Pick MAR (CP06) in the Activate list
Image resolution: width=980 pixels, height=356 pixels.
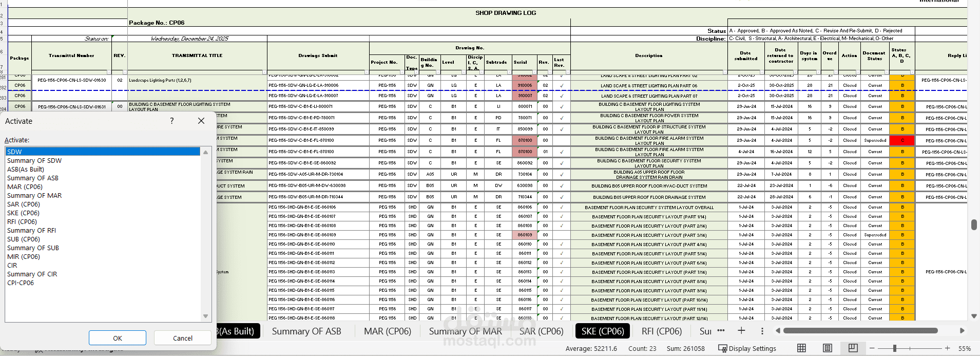click(25, 186)
